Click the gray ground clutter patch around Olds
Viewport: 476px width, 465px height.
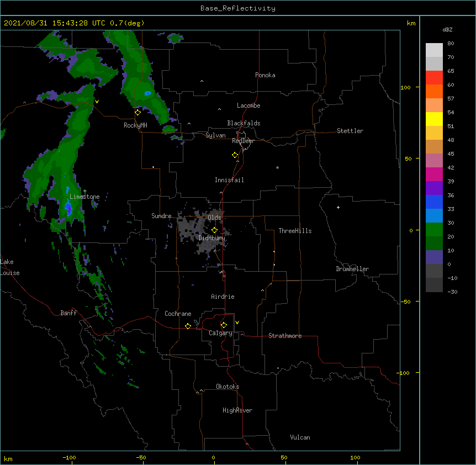pos(203,231)
